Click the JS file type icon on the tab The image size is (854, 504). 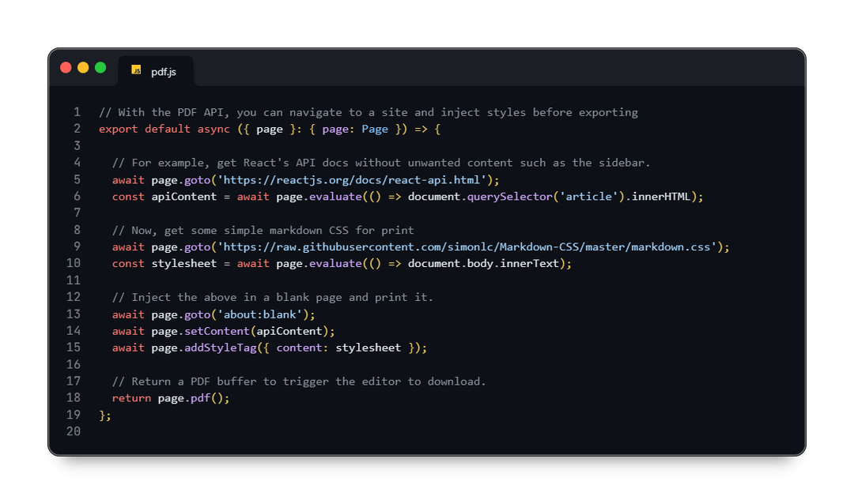(135, 70)
